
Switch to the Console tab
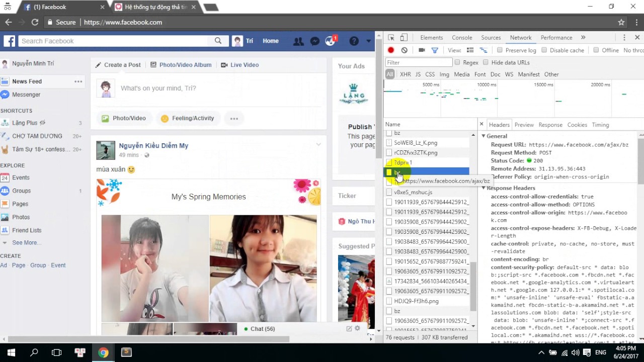[x=462, y=38]
